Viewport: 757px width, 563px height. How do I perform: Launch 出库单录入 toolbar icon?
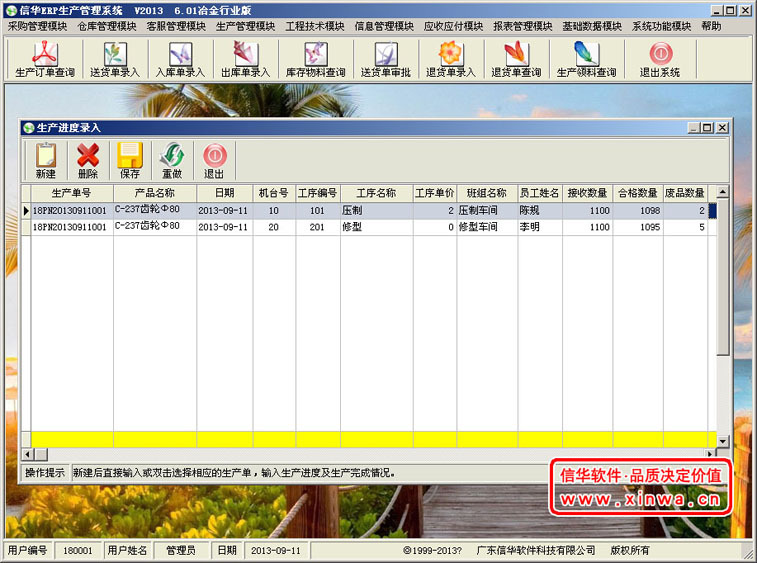tap(244, 59)
